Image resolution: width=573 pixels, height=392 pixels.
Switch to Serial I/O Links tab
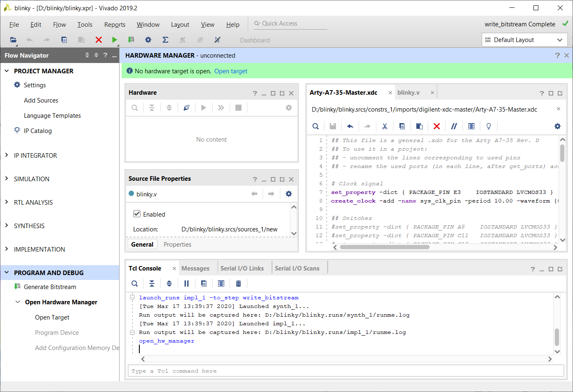point(242,268)
